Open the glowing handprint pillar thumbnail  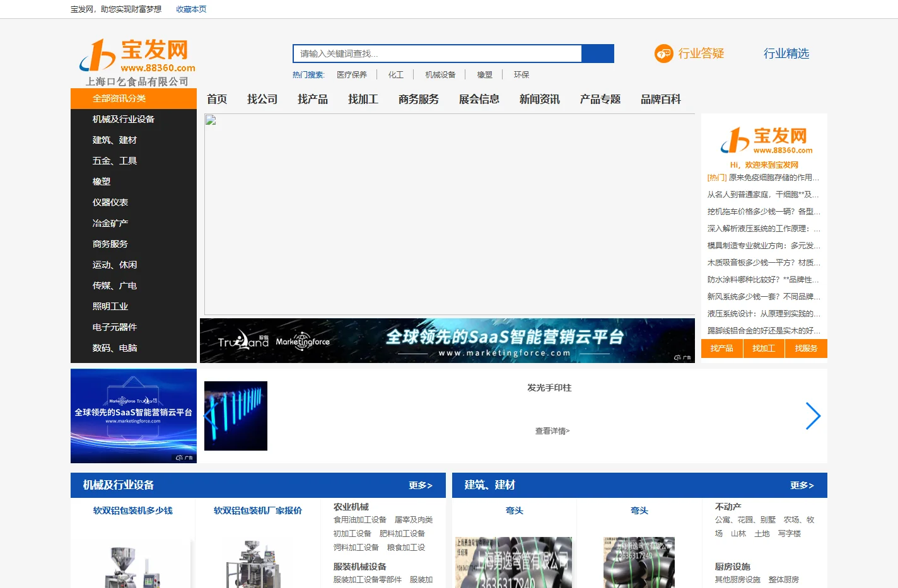point(236,416)
